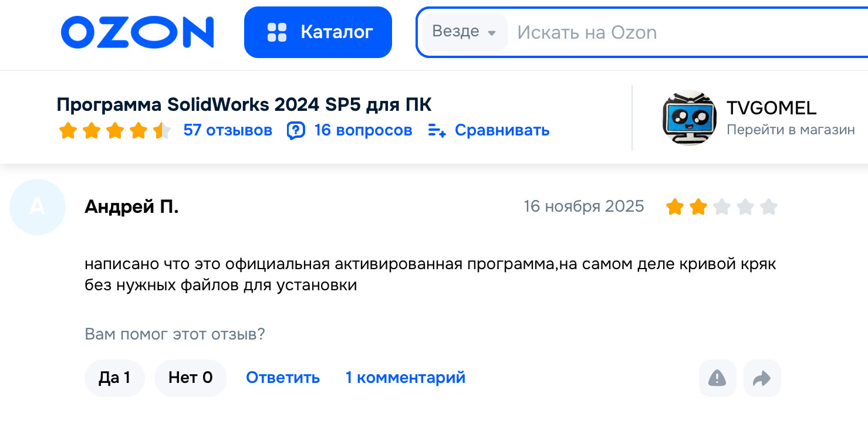Report the review with warning icon

pyautogui.click(x=717, y=378)
